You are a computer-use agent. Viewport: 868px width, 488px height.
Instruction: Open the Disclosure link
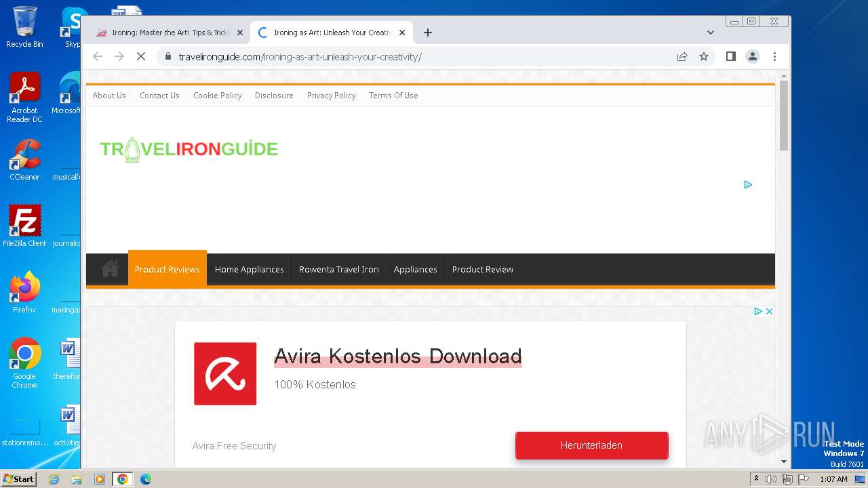tap(274, 96)
